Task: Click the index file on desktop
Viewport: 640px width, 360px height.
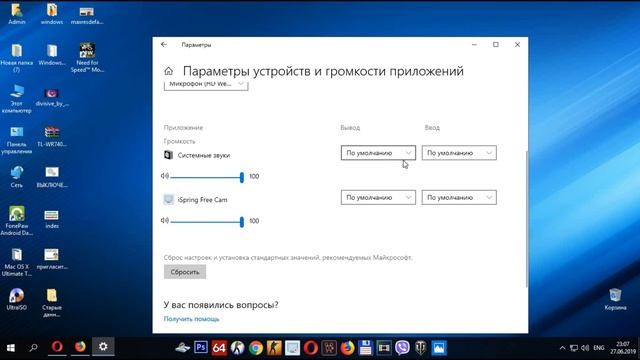Action: tap(52, 219)
